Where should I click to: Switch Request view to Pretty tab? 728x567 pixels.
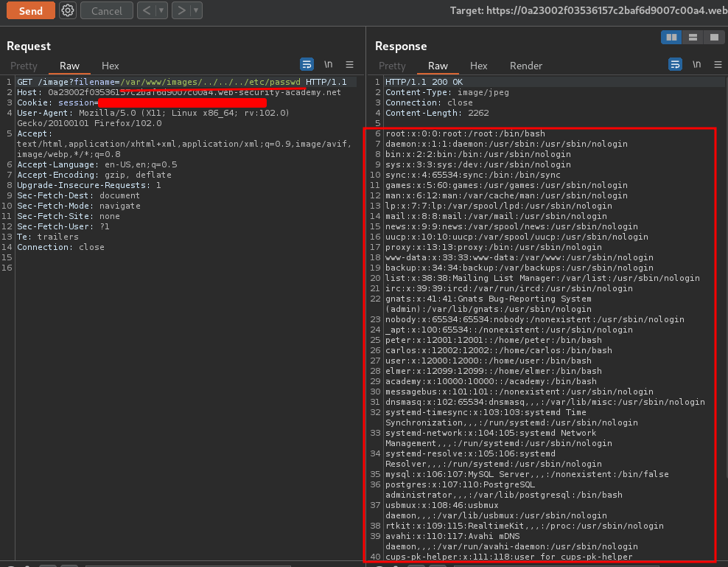pos(24,66)
